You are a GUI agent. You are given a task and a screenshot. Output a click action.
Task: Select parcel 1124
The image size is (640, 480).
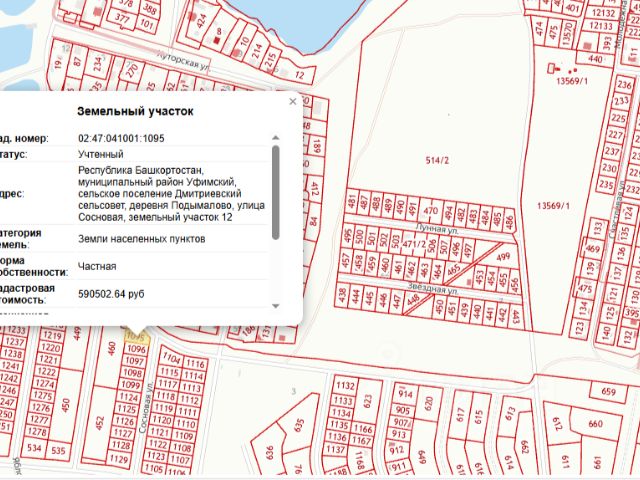[x=129, y=397]
